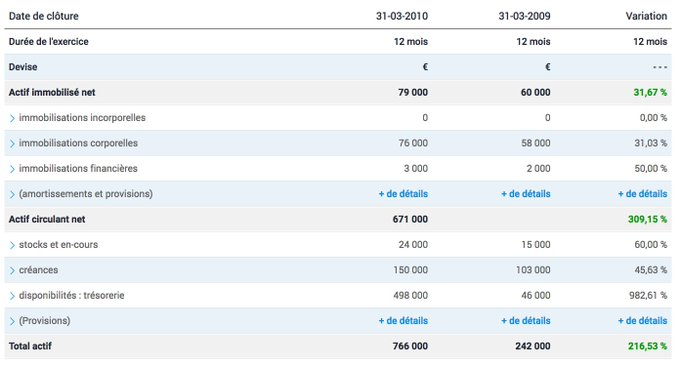Click the 216,53 % variation
Viewport: 680px width, 367px height.
[647, 346]
